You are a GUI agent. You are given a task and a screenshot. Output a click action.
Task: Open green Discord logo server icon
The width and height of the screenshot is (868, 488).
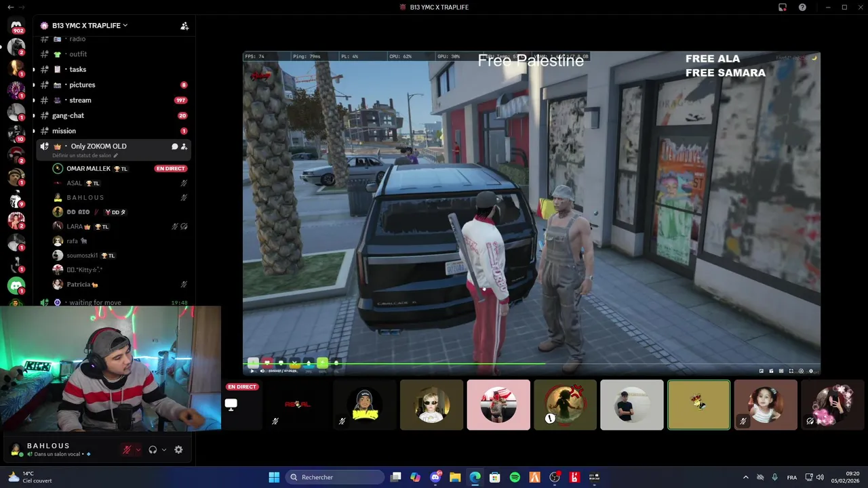[x=16, y=286]
